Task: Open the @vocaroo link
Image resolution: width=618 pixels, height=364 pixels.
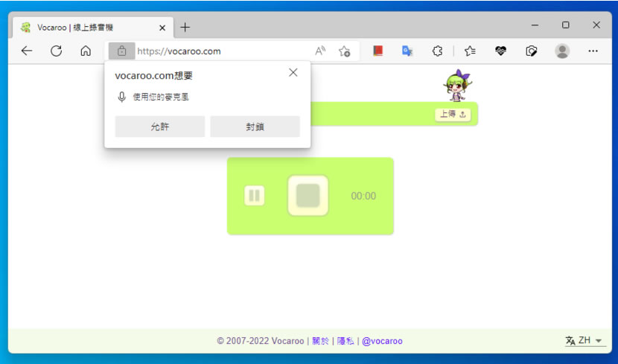Action: 382,341
